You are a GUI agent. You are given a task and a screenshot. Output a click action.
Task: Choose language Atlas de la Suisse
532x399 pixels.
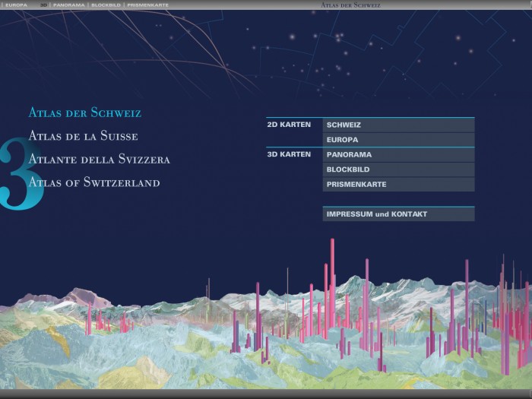[x=83, y=136]
